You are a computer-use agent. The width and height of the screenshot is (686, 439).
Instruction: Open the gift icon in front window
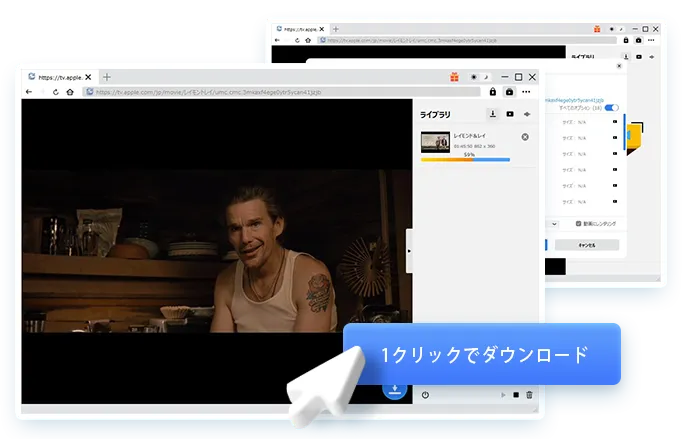(455, 77)
